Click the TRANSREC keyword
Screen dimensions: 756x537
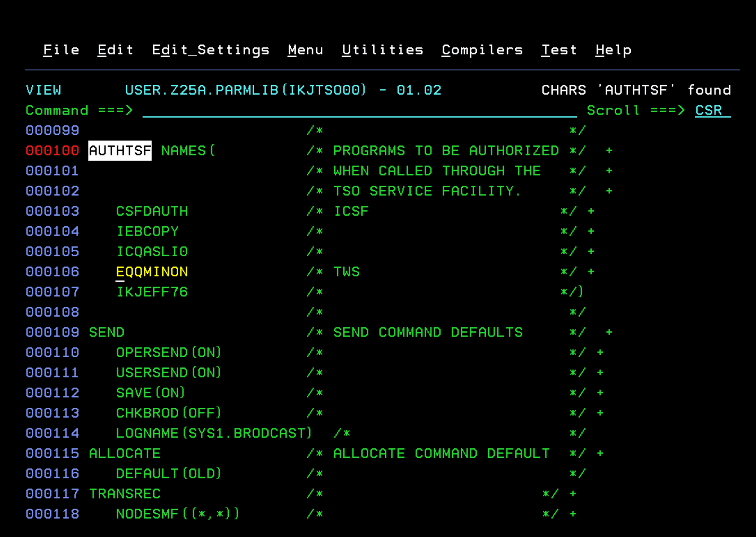click(125, 494)
